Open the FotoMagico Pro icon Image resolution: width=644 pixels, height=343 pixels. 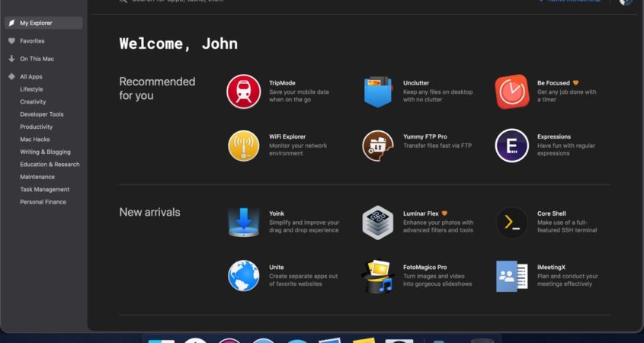pyautogui.click(x=377, y=275)
